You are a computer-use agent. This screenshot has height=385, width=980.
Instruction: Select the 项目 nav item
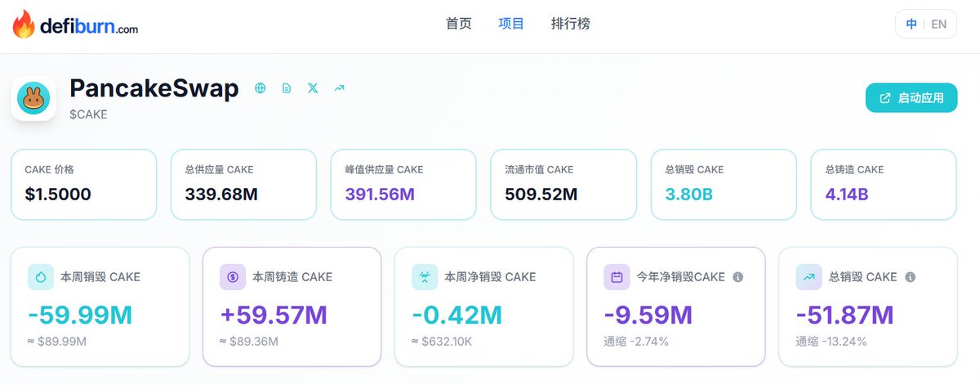pos(511,24)
